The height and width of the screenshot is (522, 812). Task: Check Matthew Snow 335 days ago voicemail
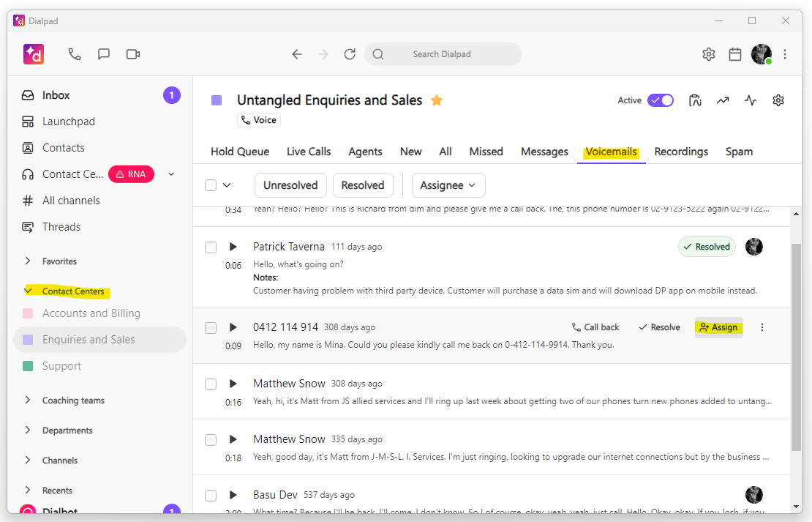tap(210, 439)
